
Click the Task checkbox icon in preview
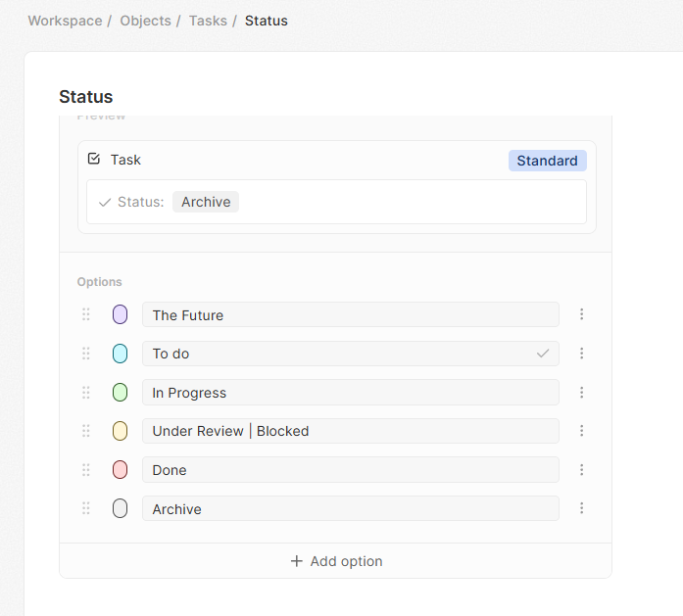pyautogui.click(x=94, y=159)
